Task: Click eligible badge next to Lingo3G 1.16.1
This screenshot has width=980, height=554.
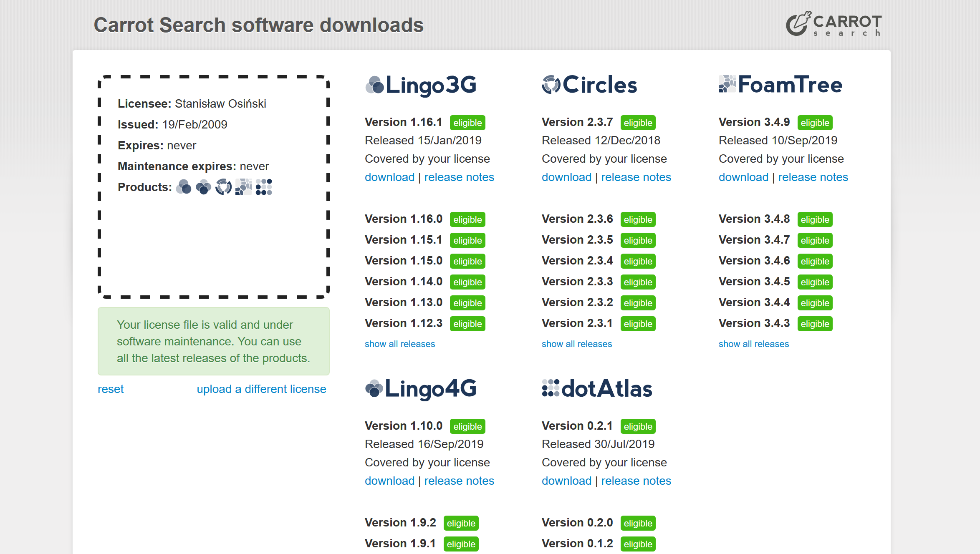Action: click(x=467, y=123)
